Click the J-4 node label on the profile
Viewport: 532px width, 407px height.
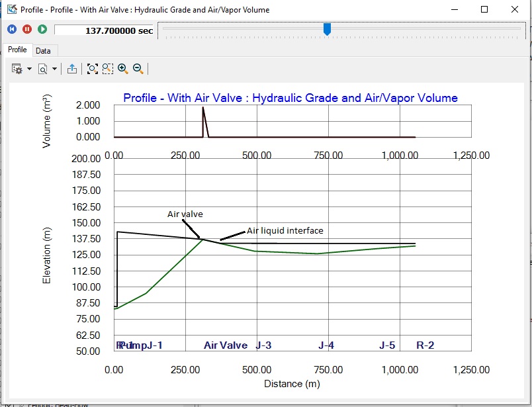click(326, 345)
